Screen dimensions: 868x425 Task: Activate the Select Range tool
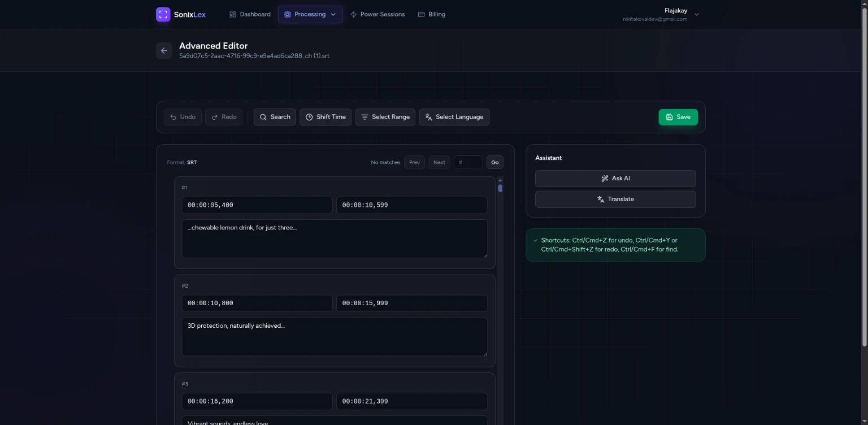(x=385, y=117)
